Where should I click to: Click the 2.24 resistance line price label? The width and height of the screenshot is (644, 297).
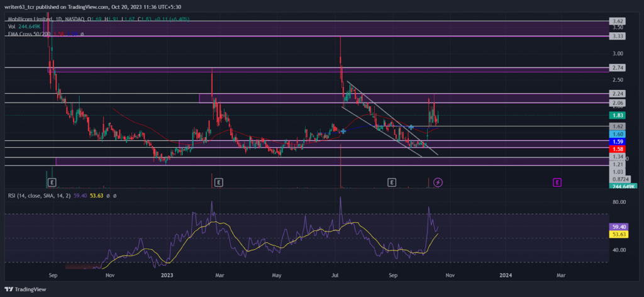point(617,93)
